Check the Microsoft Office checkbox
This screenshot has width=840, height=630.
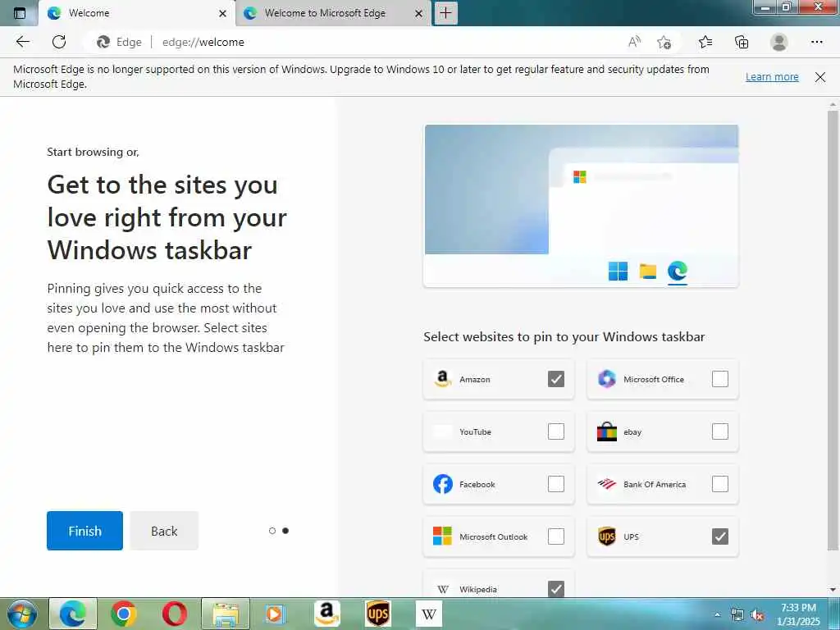tap(720, 379)
